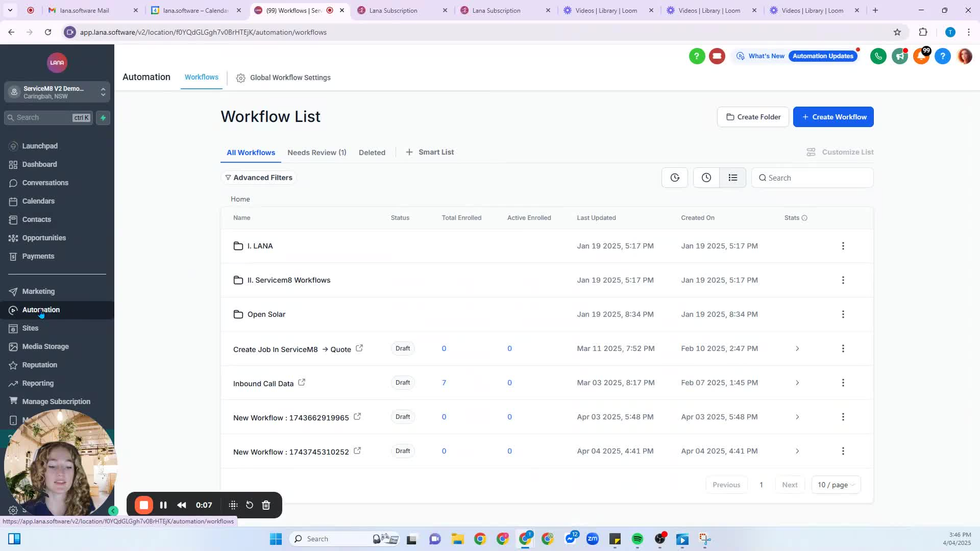This screenshot has width=980, height=551.
Task: Open Advanced Filters
Action: [x=259, y=178]
